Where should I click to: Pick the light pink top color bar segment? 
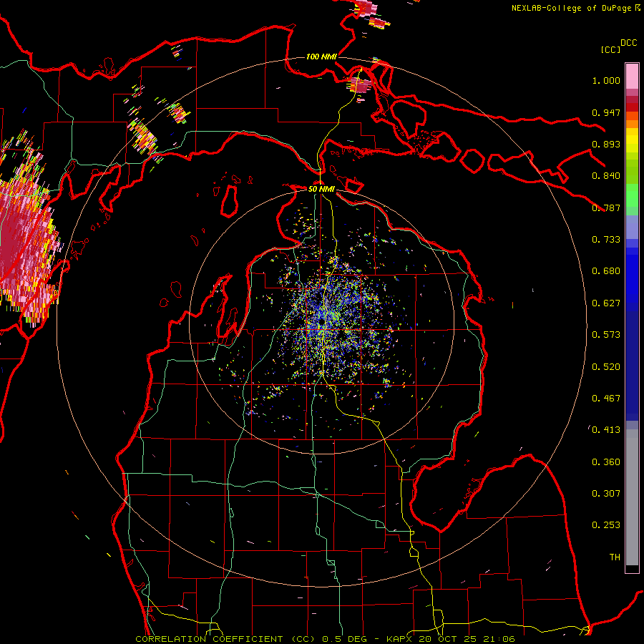pyautogui.click(x=632, y=77)
